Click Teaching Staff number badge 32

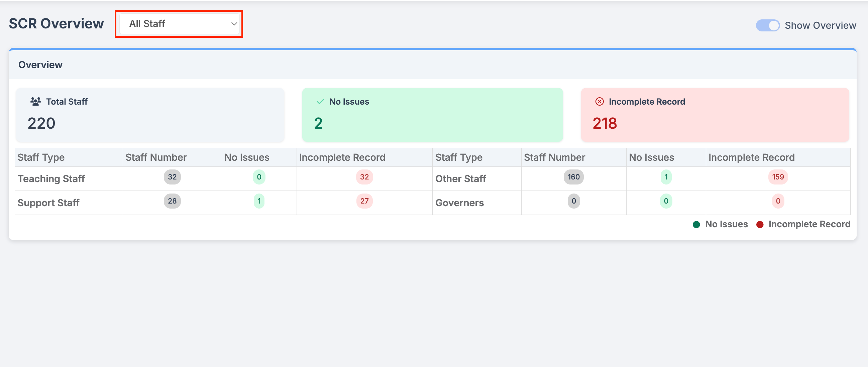172,177
